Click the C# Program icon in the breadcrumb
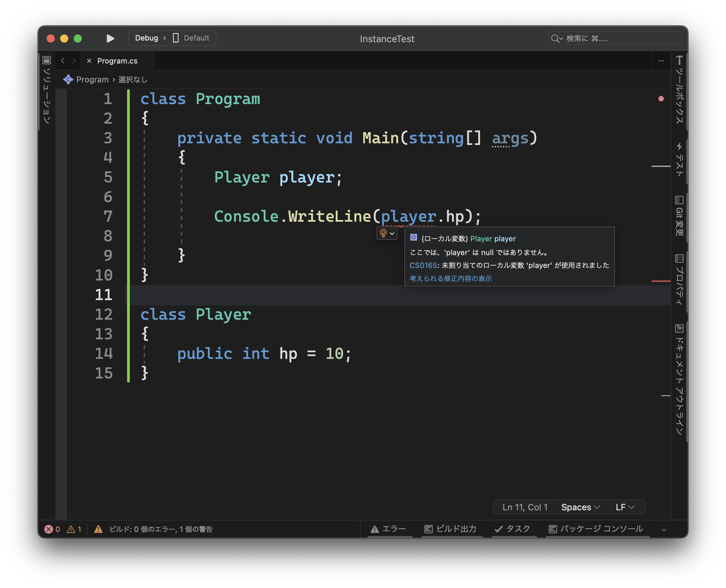Viewport: 726px width, 588px height. pos(68,79)
